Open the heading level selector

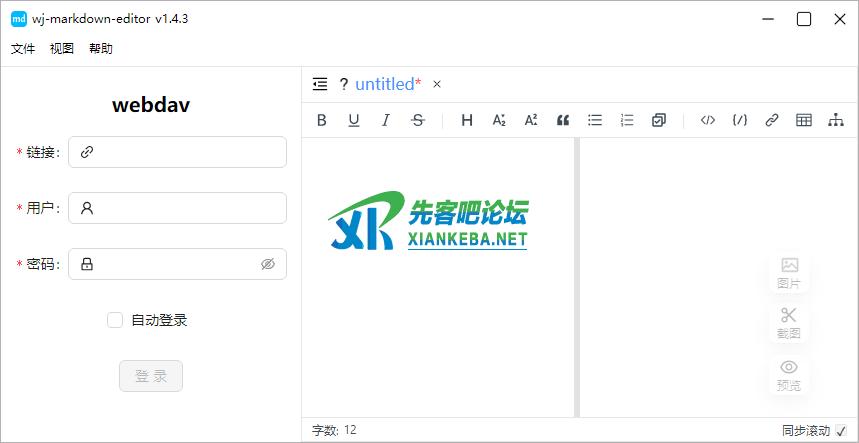[x=467, y=120]
